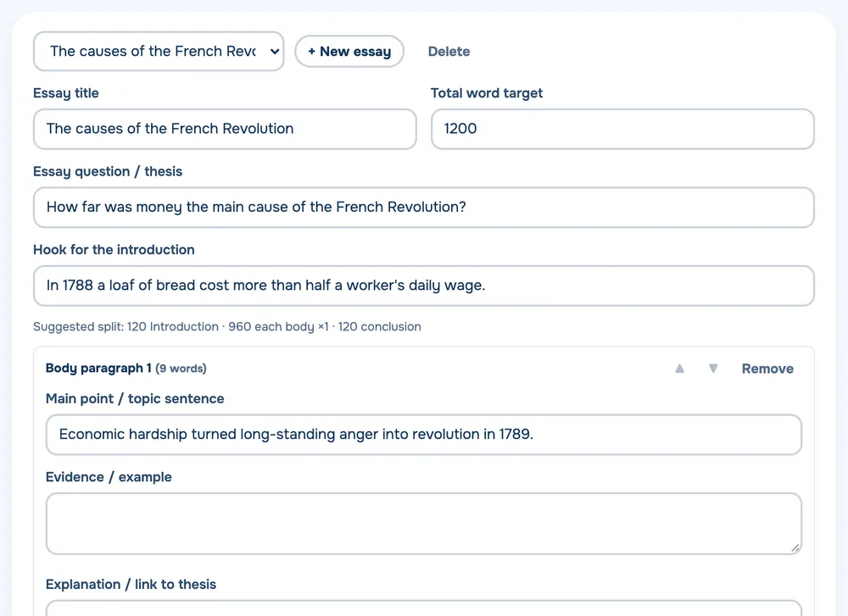Grab the Evidence text area resize handle

(x=795, y=548)
